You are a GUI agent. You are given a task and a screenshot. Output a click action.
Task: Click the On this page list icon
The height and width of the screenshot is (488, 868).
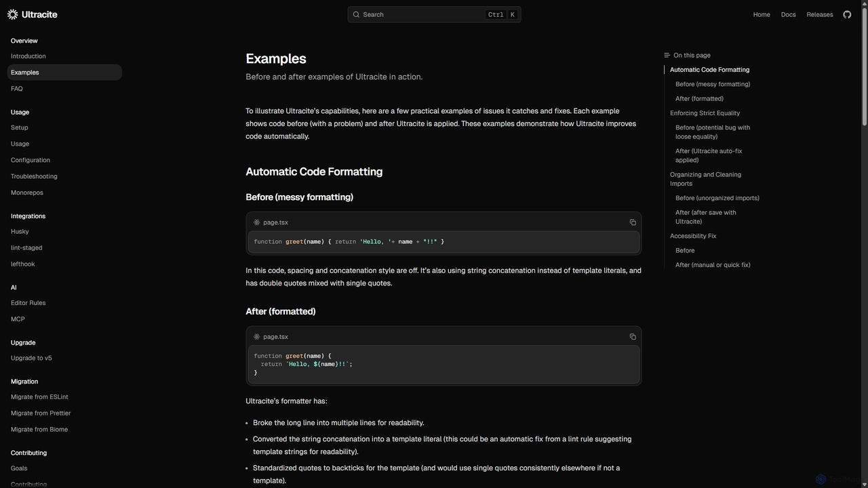click(667, 56)
